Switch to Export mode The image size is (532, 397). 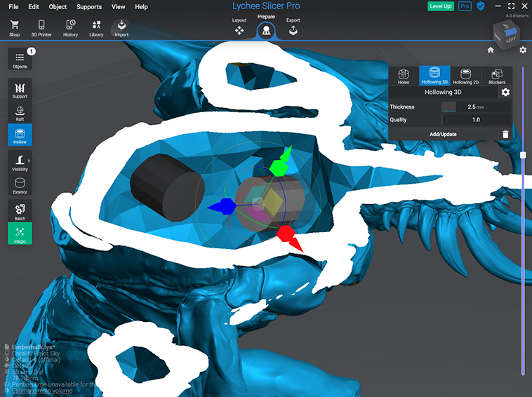(x=293, y=27)
